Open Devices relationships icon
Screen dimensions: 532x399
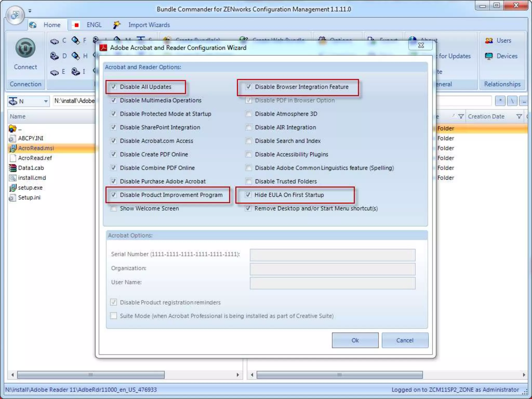[x=489, y=56]
